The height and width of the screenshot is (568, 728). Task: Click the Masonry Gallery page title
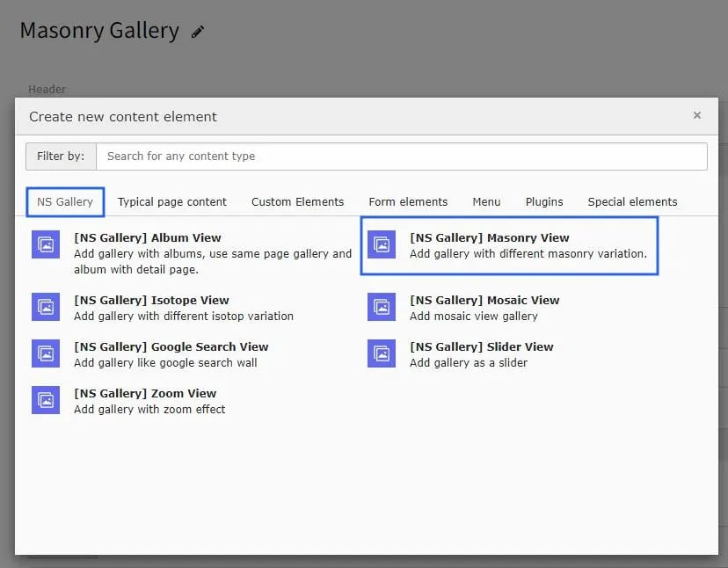point(99,31)
